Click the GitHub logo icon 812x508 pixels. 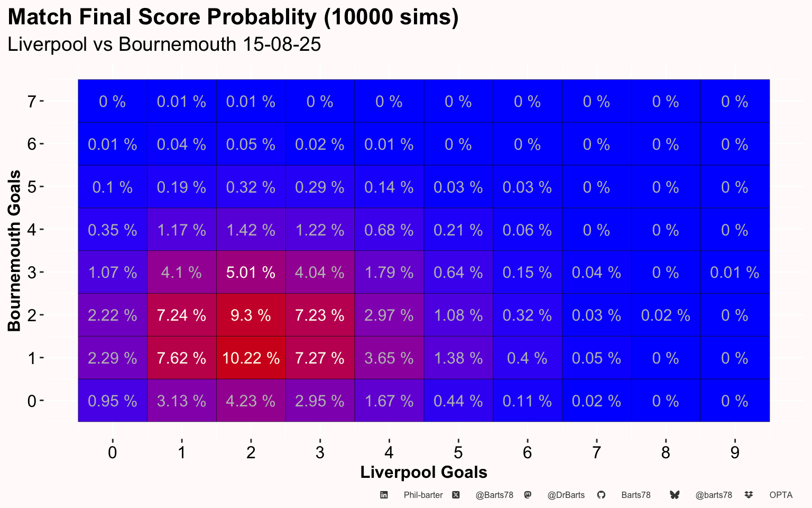601,495
